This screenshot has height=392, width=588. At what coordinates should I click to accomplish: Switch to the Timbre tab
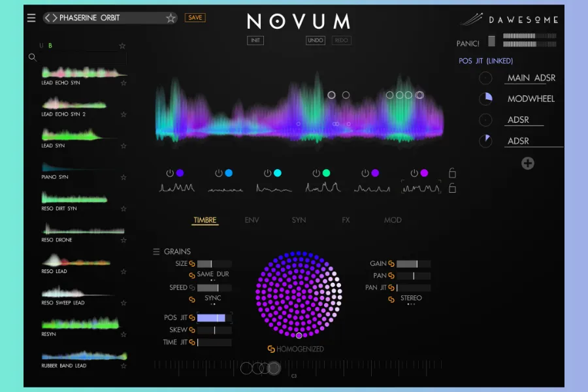pos(204,220)
